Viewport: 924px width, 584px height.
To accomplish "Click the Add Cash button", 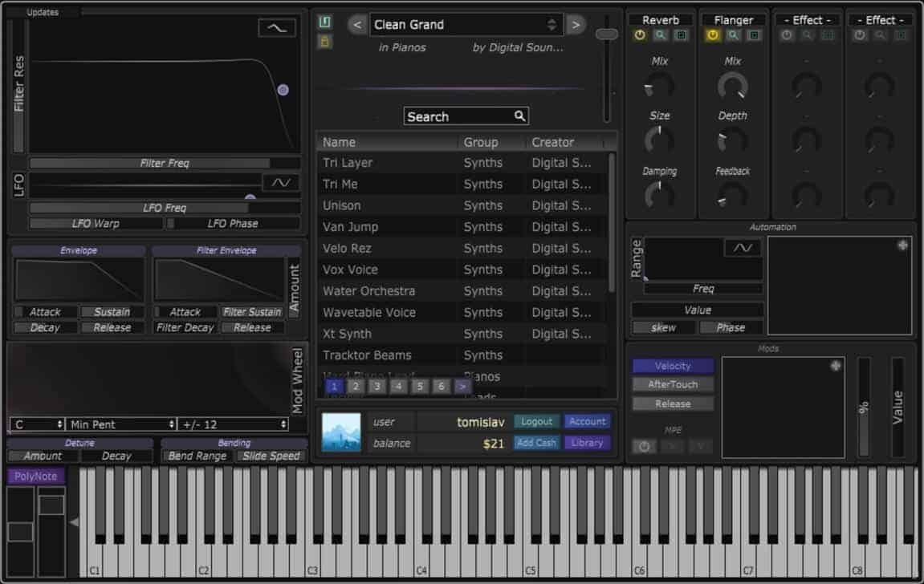I will (536, 443).
